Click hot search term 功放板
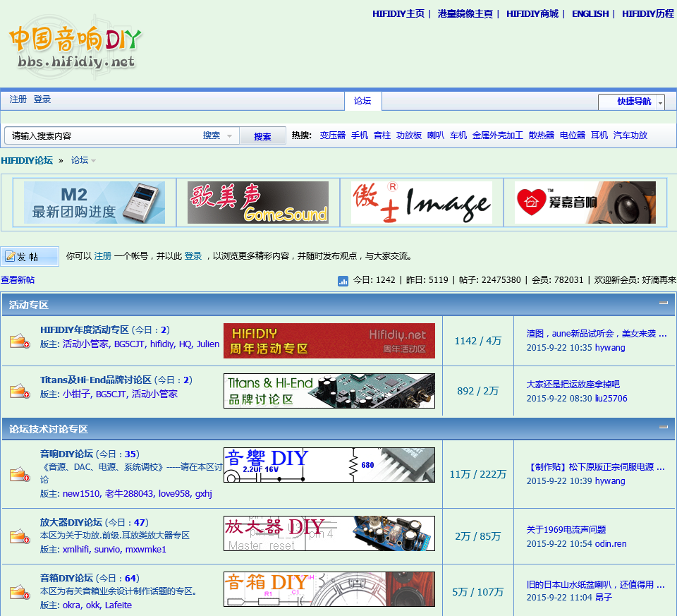The width and height of the screenshot is (677, 616). (x=409, y=135)
